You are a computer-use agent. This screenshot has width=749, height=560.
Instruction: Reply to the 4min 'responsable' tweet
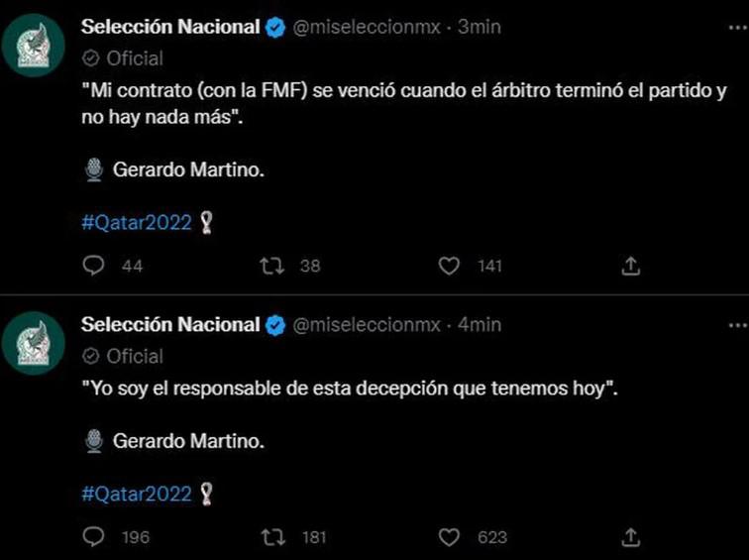(94, 537)
